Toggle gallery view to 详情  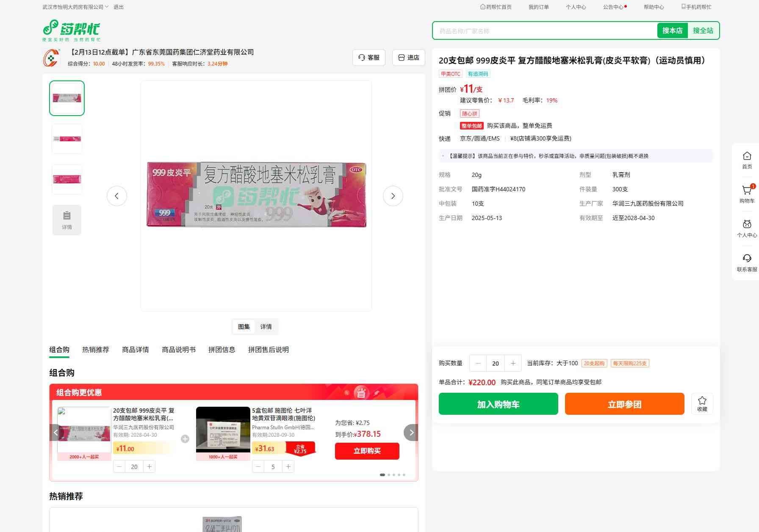(x=266, y=327)
